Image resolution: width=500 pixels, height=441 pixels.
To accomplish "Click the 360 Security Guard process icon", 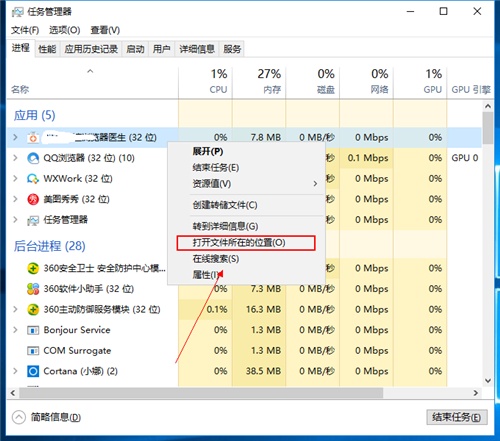I will (x=33, y=268).
